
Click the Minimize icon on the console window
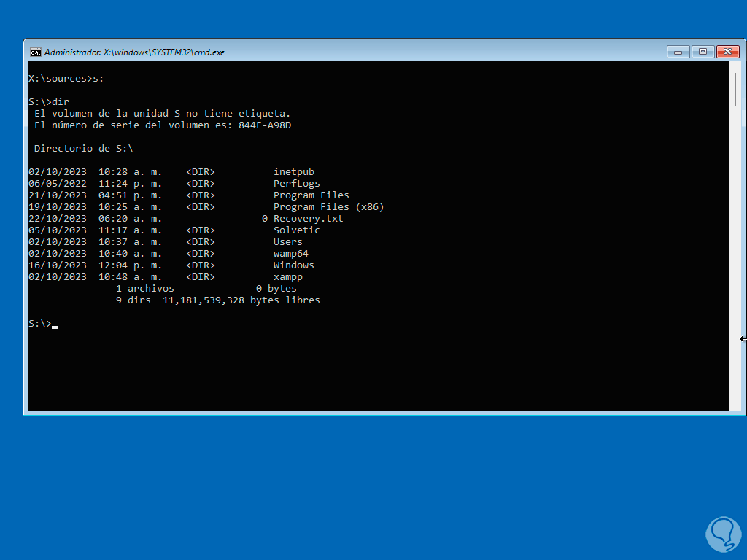pos(678,52)
